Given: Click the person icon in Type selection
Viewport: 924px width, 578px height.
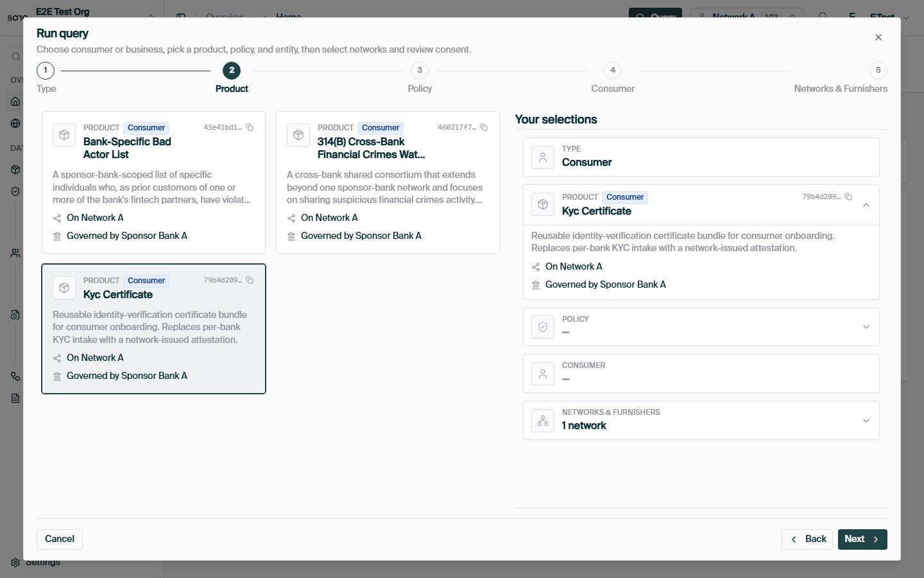Looking at the screenshot, I should point(543,157).
